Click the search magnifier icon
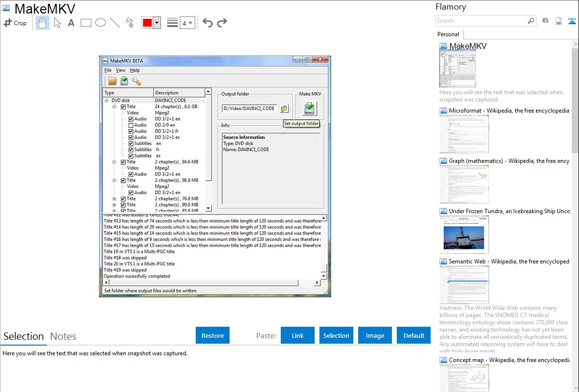Image resolution: width=579 pixels, height=392 pixels. [531, 21]
